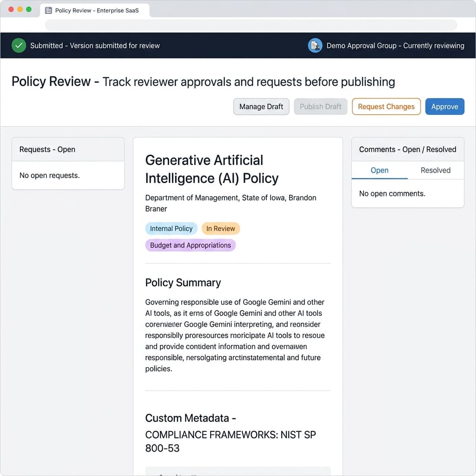Viewport: 476px width, 476px height.
Task: Click the Generative AI Policy title
Action: [x=212, y=169]
